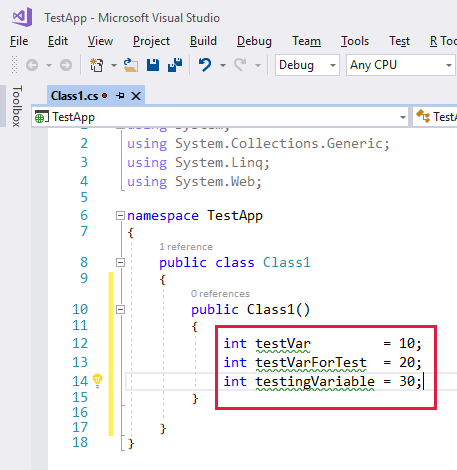Click the Undo arrow icon
Screen dimensions: 457x470
coord(205,65)
